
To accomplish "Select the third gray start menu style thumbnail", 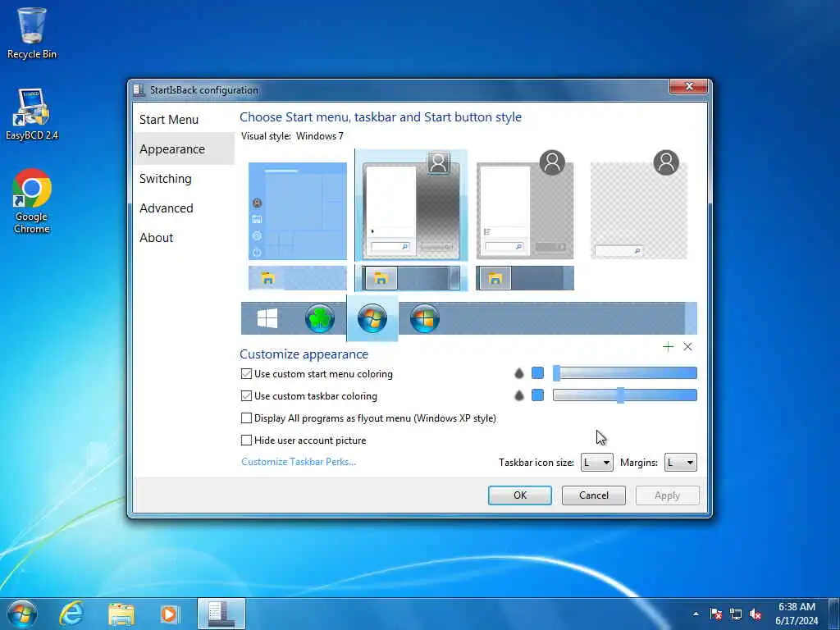I will point(525,206).
